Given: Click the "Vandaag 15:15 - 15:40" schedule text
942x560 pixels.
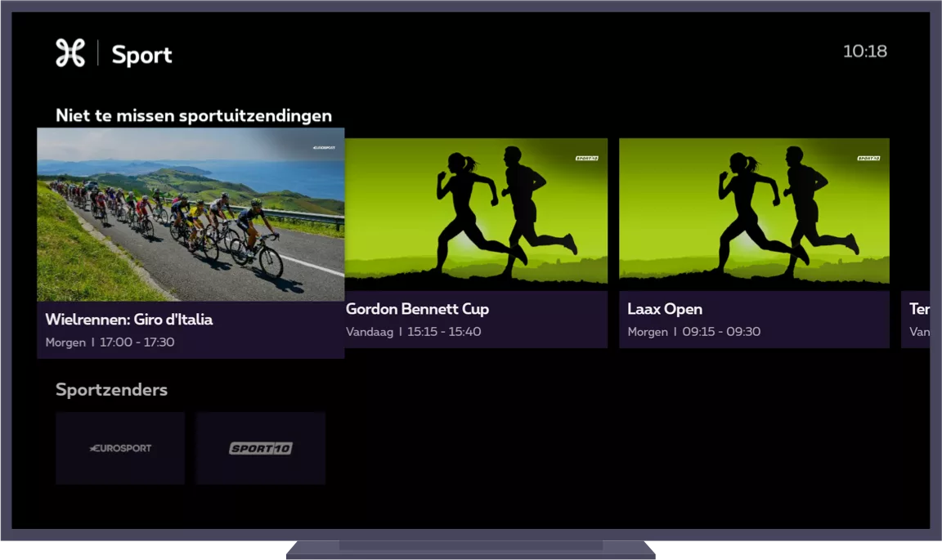Looking at the screenshot, I should (413, 332).
